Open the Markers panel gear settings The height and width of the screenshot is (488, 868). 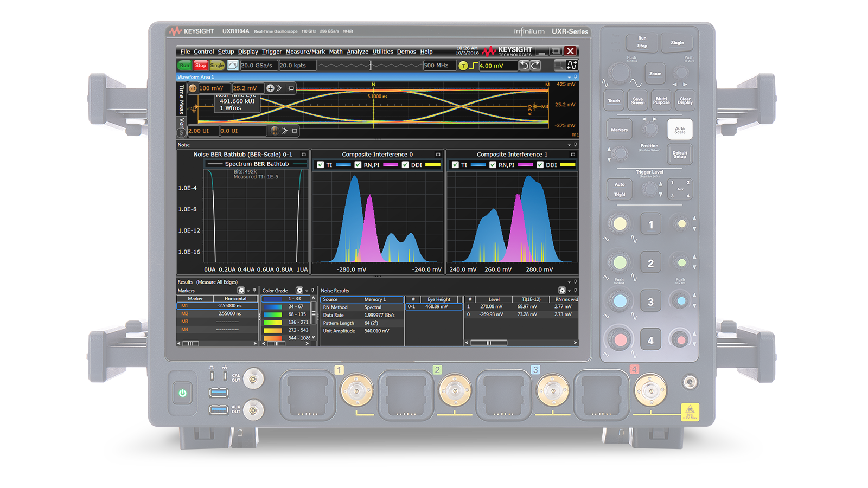241,291
